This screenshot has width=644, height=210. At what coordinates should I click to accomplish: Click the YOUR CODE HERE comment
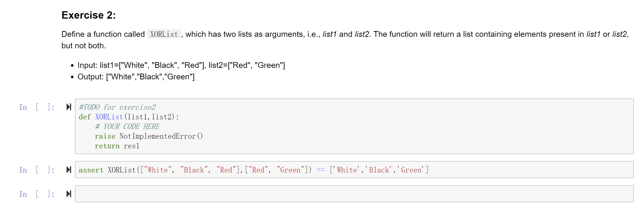(127, 126)
